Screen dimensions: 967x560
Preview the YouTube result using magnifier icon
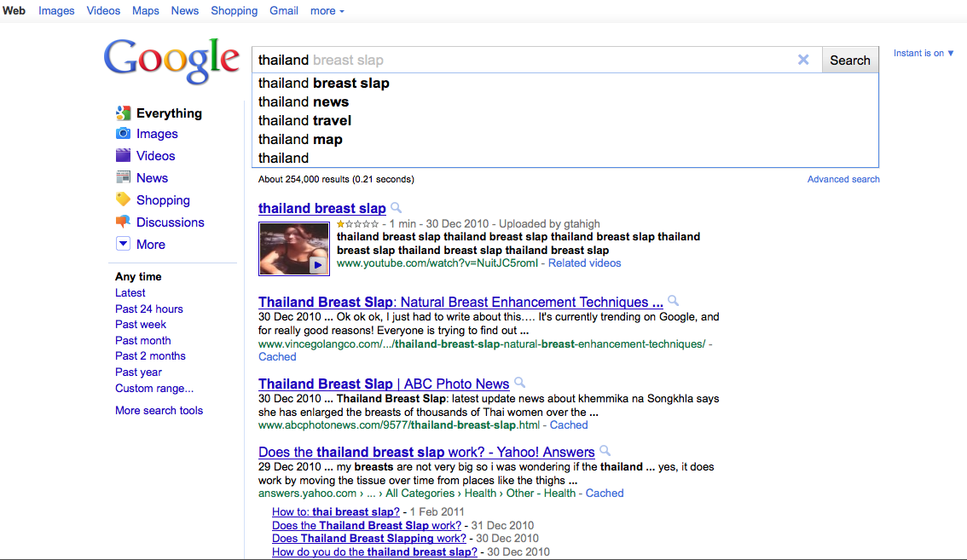click(x=396, y=208)
